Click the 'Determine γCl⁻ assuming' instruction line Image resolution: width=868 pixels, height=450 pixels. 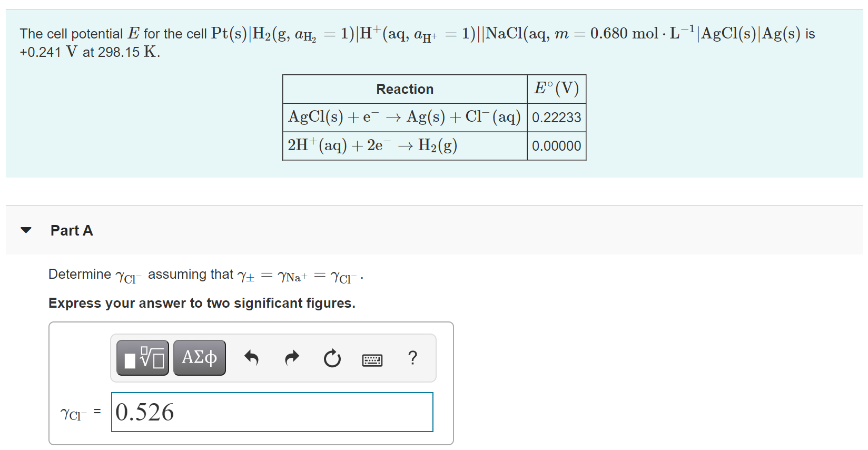click(x=206, y=276)
